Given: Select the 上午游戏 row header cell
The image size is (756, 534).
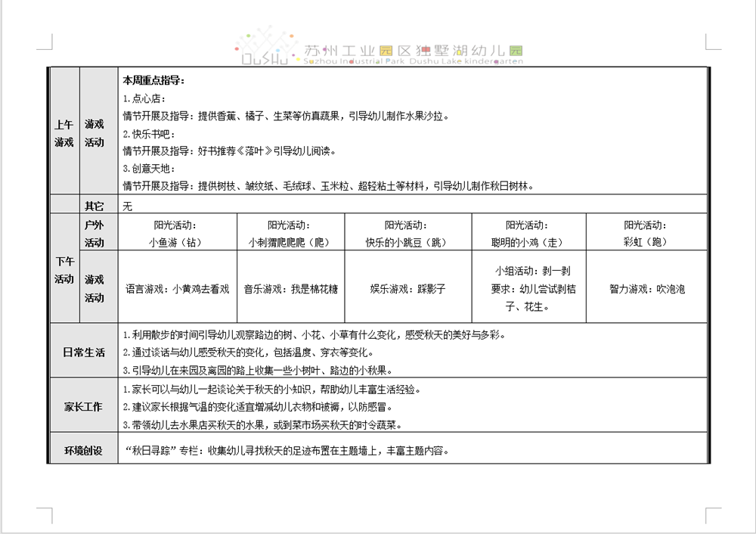Looking at the screenshot, I should 64,132.
